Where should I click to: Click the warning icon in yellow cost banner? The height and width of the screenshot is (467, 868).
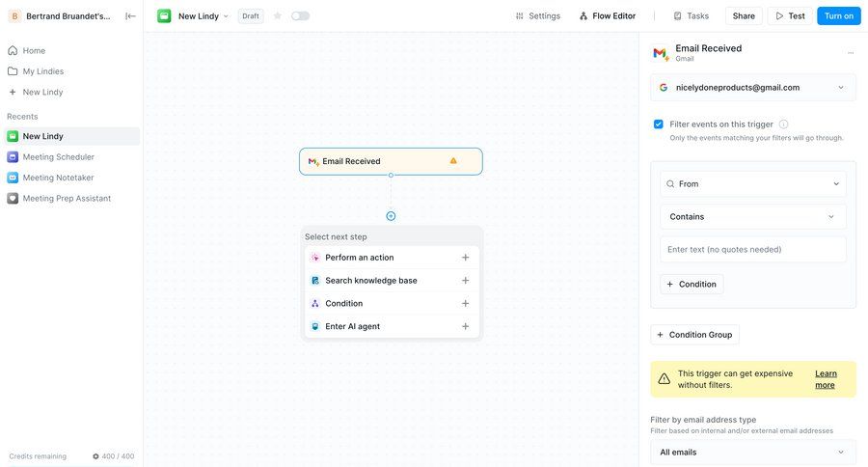[x=664, y=379]
